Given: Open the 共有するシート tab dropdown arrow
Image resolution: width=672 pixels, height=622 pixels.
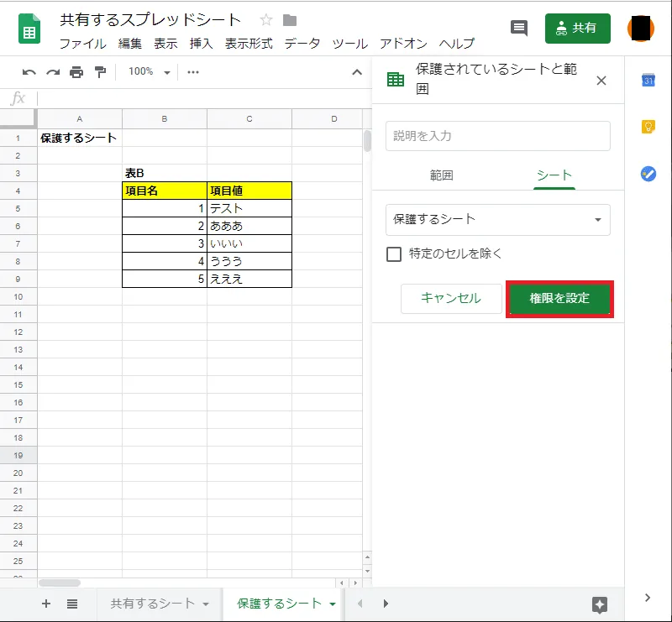Looking at the screenshot, I should point(206,604).
